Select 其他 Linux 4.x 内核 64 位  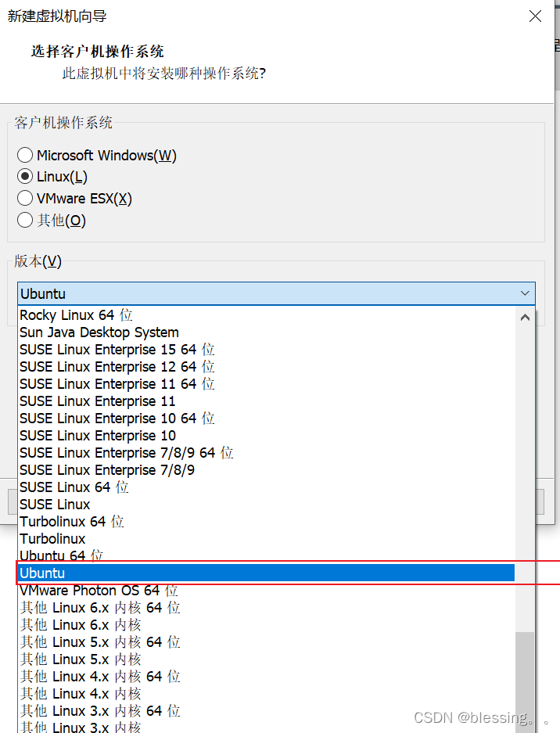coord(267,677)
